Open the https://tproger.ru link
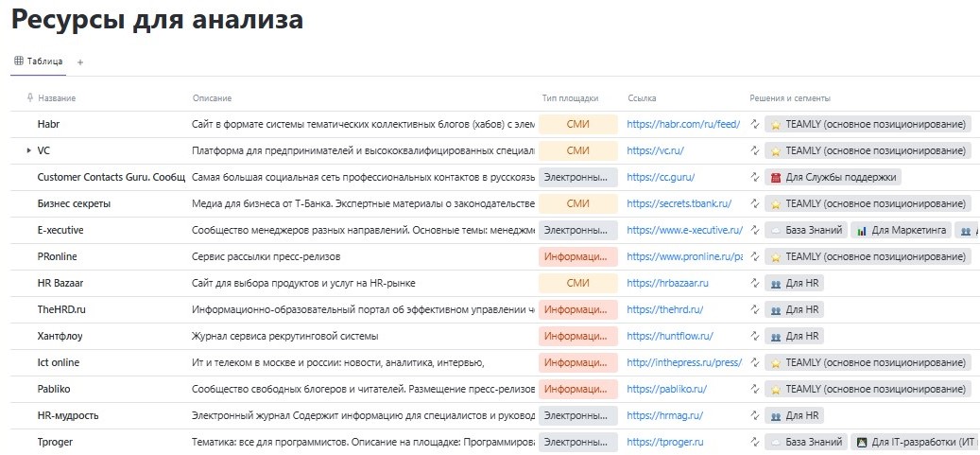This screenshot has width=980, height=455. point(665,442)
